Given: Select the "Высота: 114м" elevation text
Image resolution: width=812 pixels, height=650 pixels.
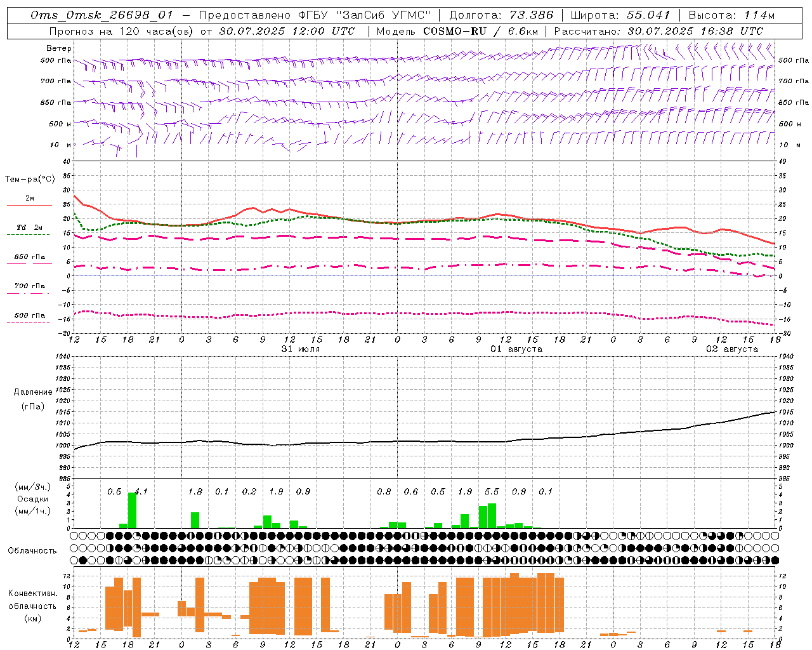Looking at the screenshot, I should click(x=732, y=15).
